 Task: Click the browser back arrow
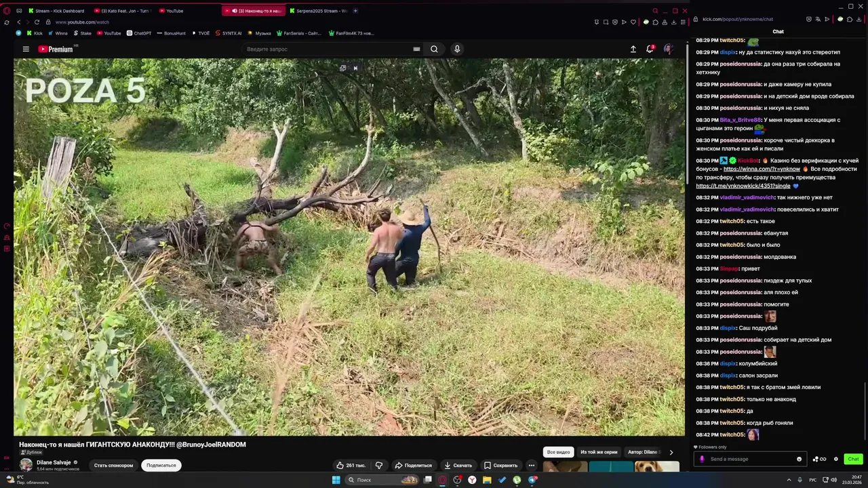click(19, 22)
